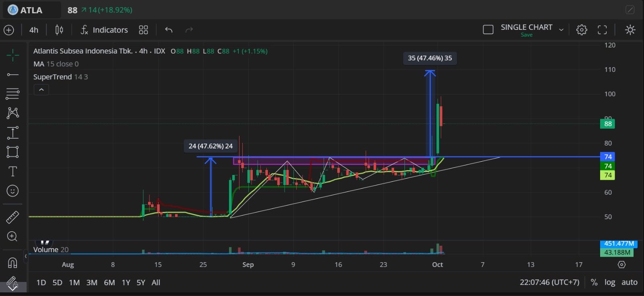Select the price range measurement tool
This screenshot has width=644, height=296.
point(12,133)
